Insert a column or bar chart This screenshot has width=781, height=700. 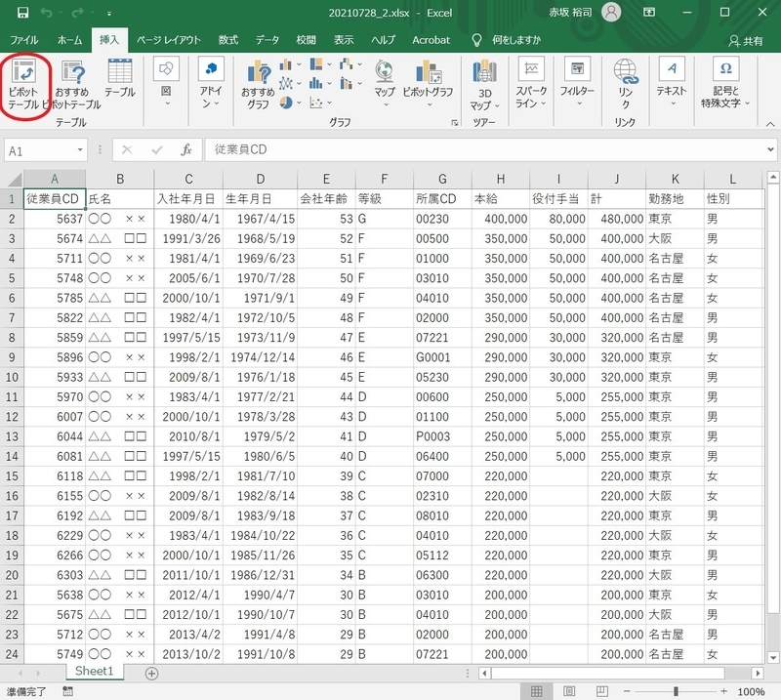(x=286, y=64)
